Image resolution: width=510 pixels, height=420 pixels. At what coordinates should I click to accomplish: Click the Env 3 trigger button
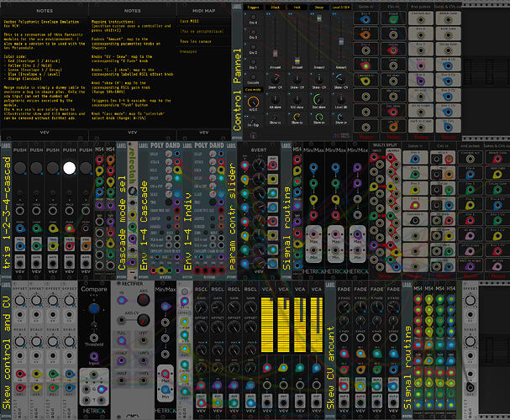point(253,32)
